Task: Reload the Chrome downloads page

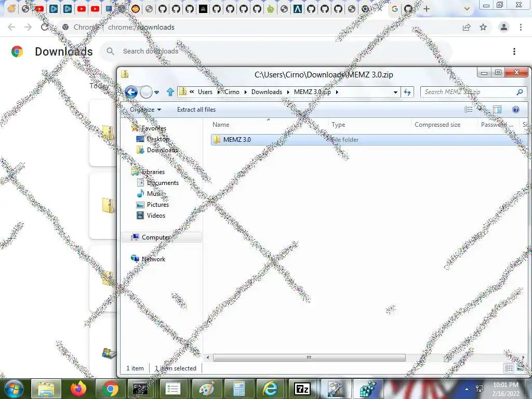Action: 45,27
